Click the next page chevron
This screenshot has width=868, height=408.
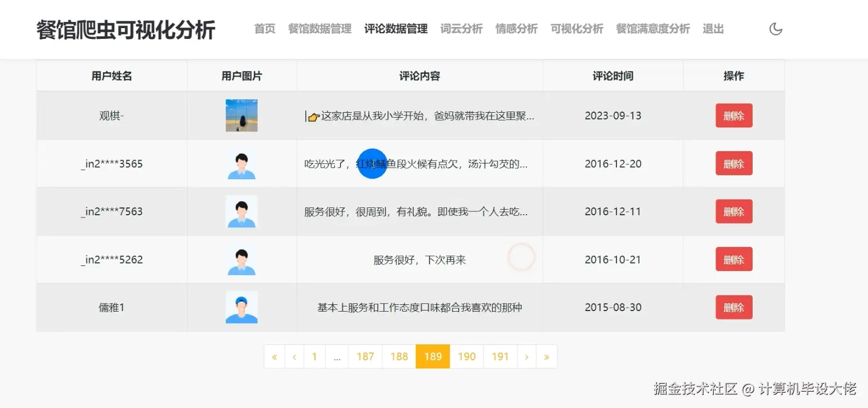pos(526,356)
